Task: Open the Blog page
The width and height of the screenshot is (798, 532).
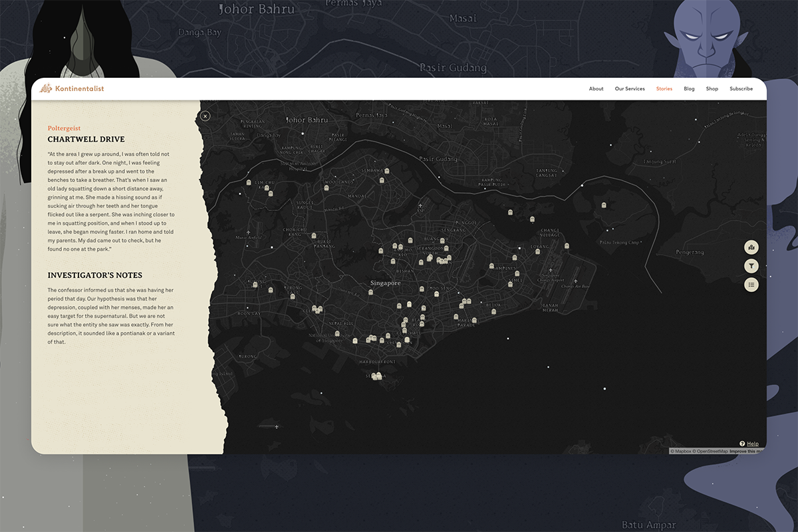Action: point(689,89)
